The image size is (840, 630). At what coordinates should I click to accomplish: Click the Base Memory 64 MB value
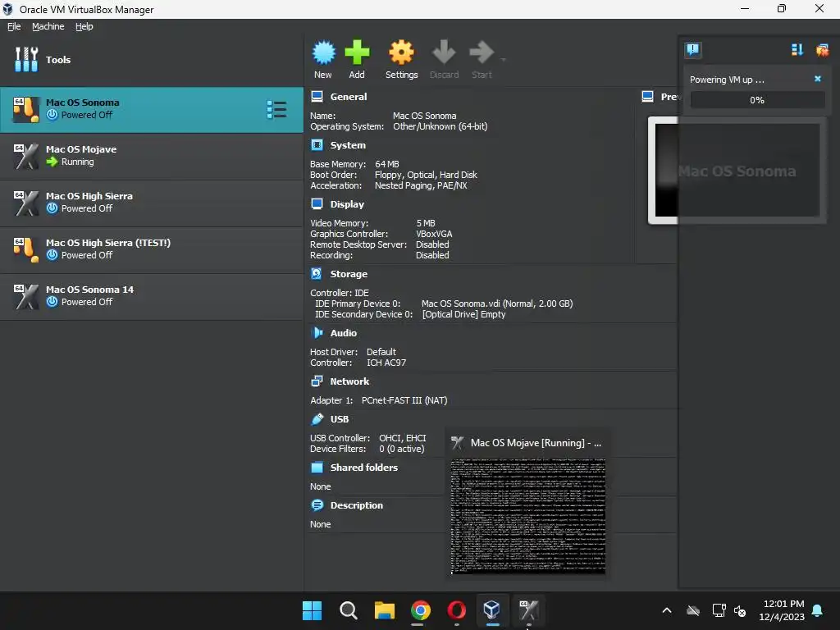(x=387, y=164)
